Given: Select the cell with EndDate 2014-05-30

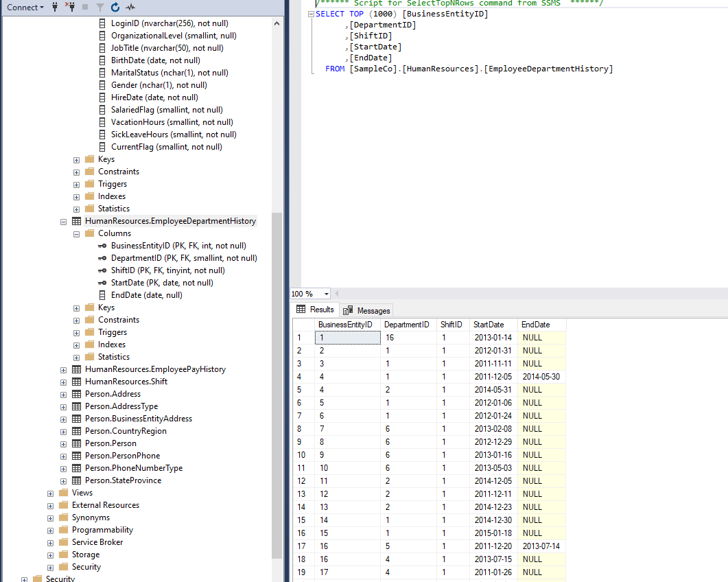Looking at the screenshot, I should click(x=542, y=377).
